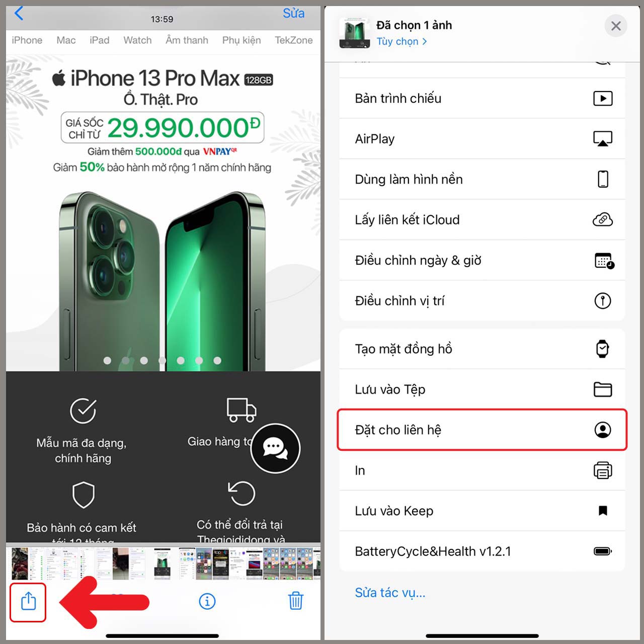This screenshot has width=644, height=644.
Task: Close the share sheet with X
Action: pyautogui.click(x=616, y=26)
